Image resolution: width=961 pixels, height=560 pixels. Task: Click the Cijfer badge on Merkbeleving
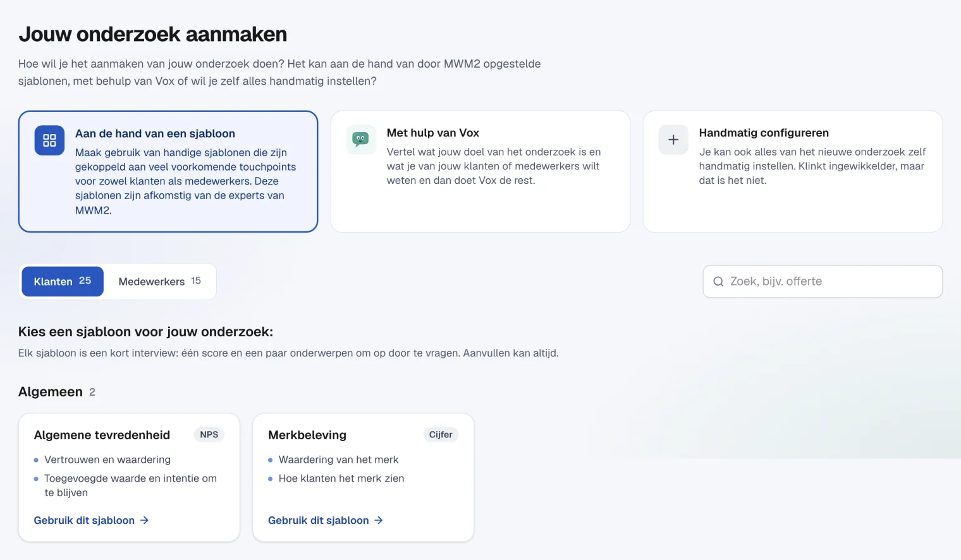(x=441, y=435)
